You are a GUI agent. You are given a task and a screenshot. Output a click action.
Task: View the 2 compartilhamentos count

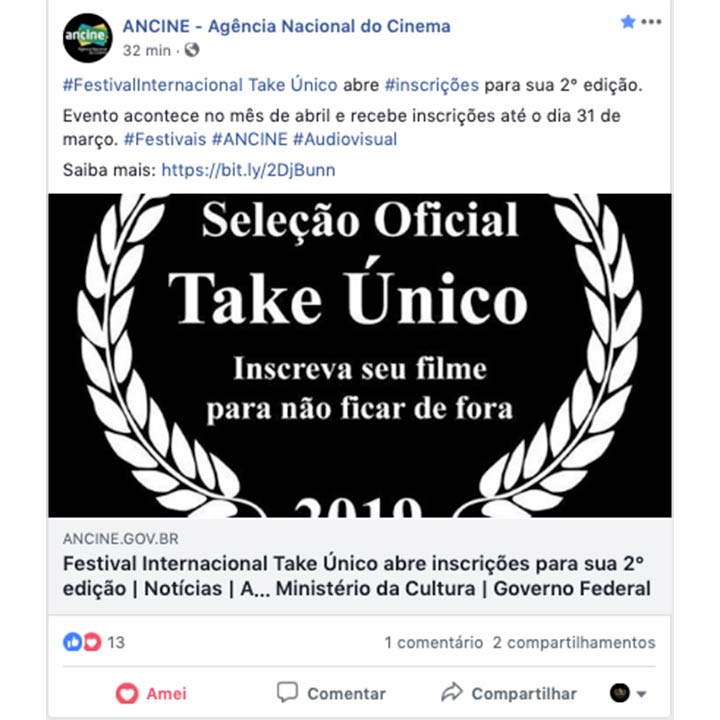pyautogui.click(x=574, y=642)
